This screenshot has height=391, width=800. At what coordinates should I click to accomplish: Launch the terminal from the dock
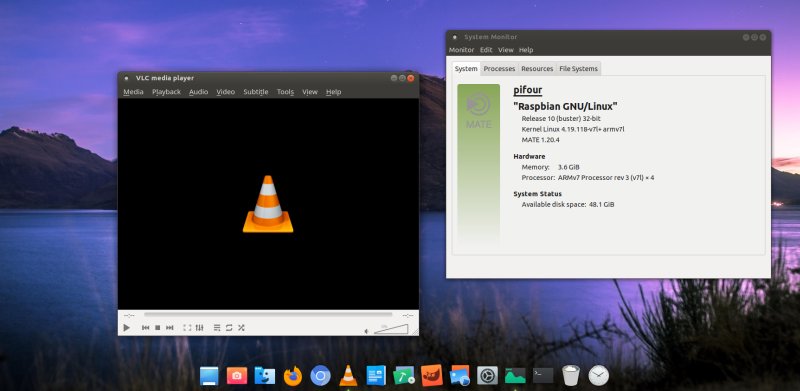tap(543, 376)
